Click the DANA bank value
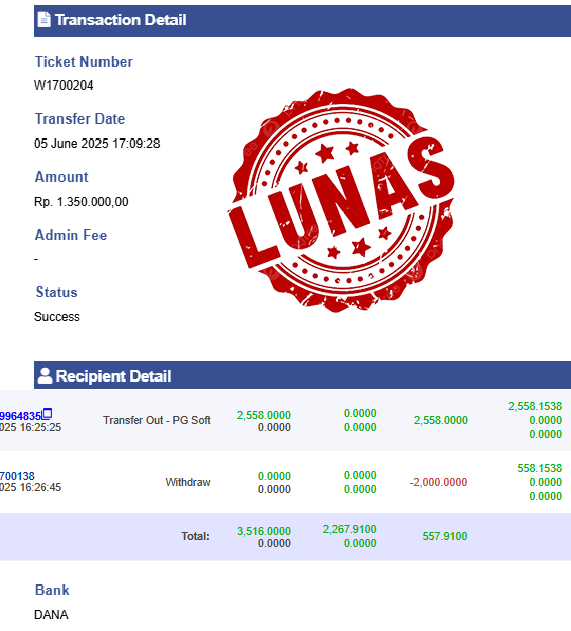 click(x=52, y=615)
